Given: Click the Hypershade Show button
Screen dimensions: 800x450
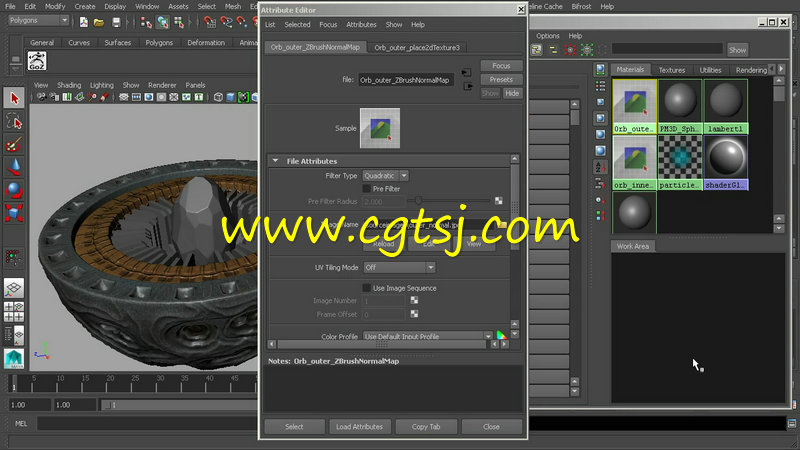Looking at the screenshot, I should (737, 50).
